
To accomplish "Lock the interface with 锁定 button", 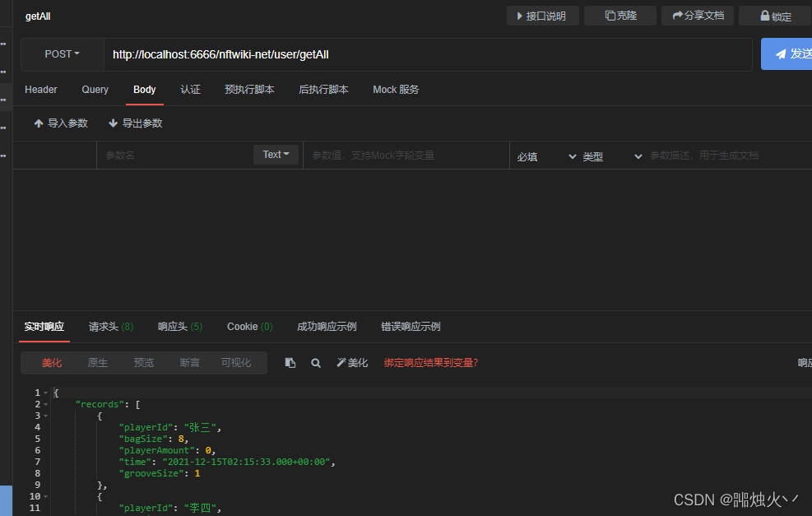I will [775, 16].
